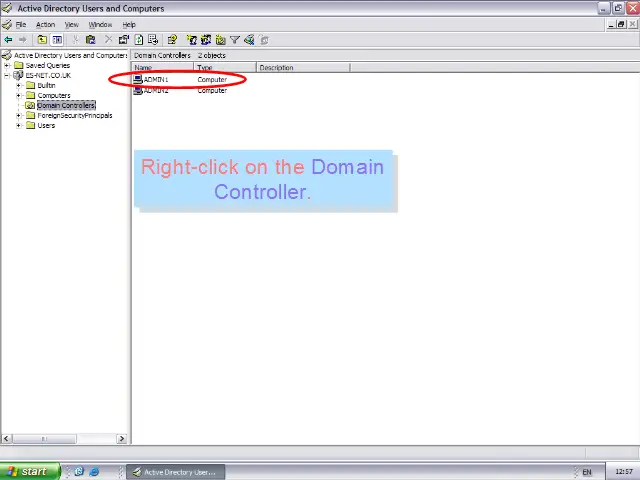Screen dimensions: 640x480
Task: Go up one level with folder-up icon
Action: (x=42, y=40)
